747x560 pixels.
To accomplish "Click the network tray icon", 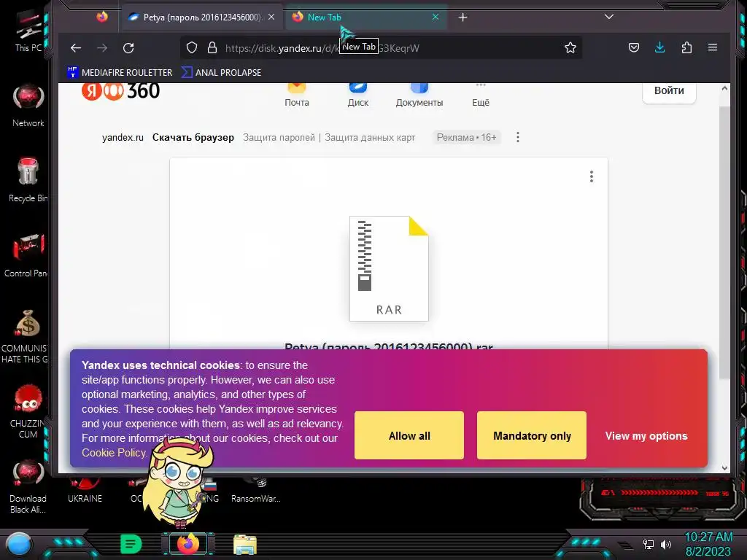I will coord(648,544).
